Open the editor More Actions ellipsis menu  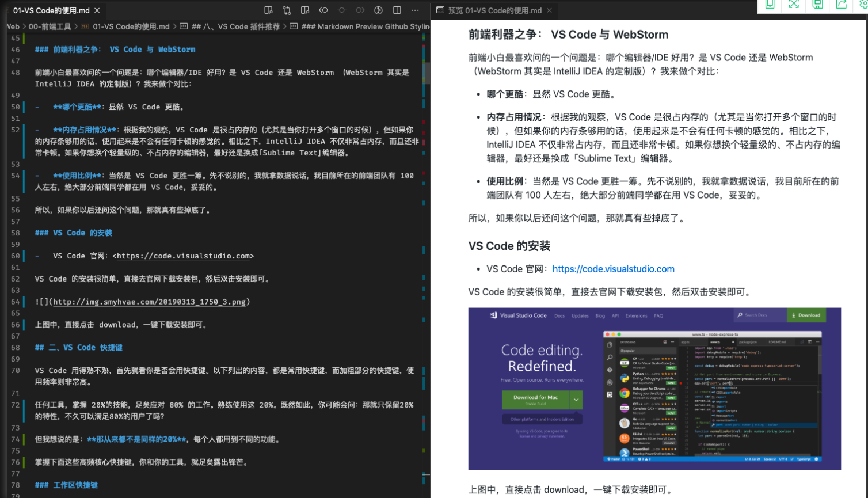[415, 10]
